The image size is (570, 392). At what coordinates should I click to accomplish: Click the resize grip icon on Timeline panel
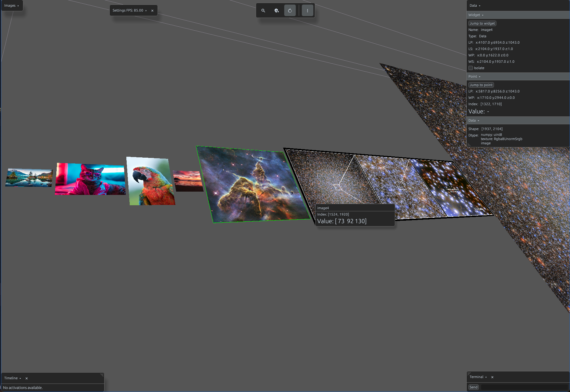pyautogui.click(x=102, y=375)
